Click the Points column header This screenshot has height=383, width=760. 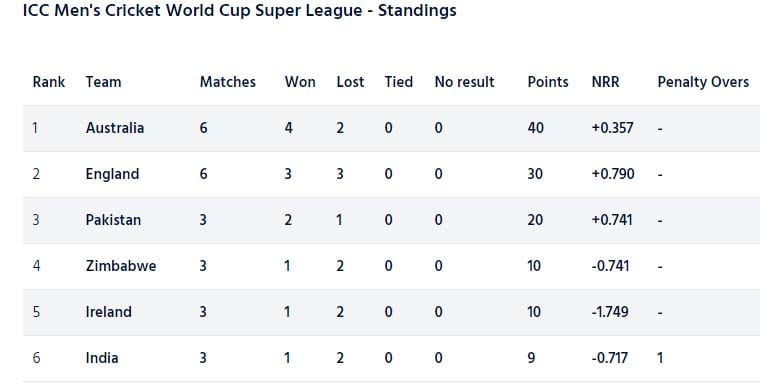pos(548,82)
